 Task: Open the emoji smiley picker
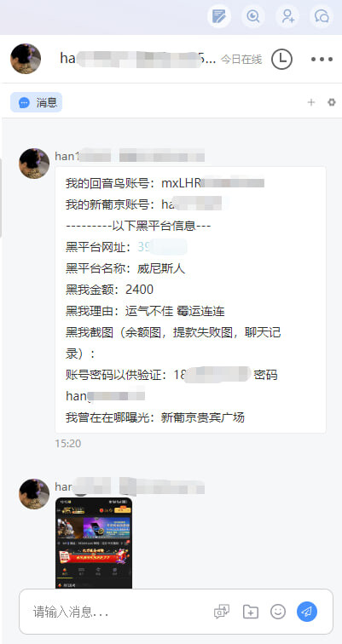coord(278,612)
